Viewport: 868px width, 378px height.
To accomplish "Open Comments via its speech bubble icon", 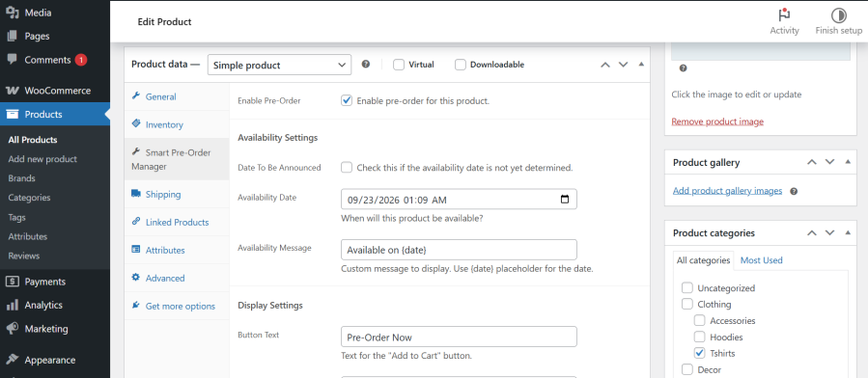I will (13, 60).
